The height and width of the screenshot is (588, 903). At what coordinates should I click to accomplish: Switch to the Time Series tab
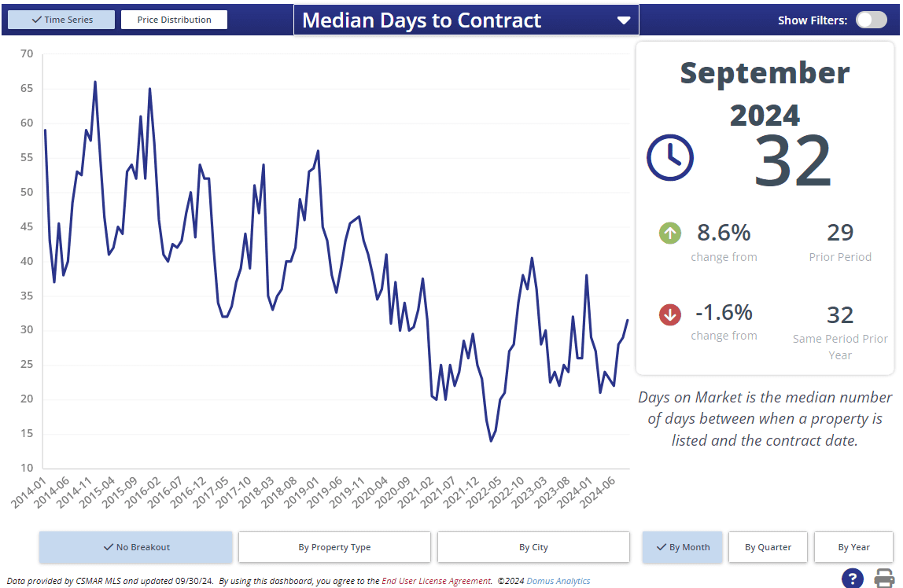pos(61,20)
